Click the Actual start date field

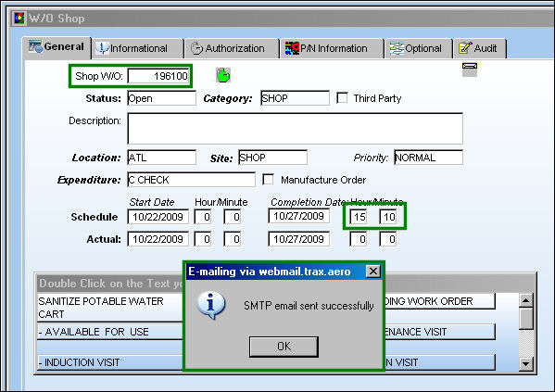click(x=158, y=239)
